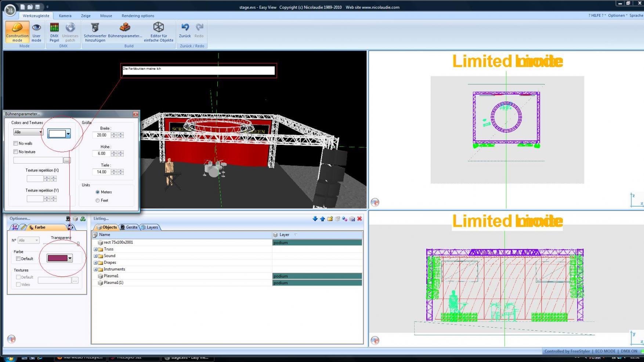Click the HILFE help link
This screenshot has height=362, width=644.
coord(596,15)
